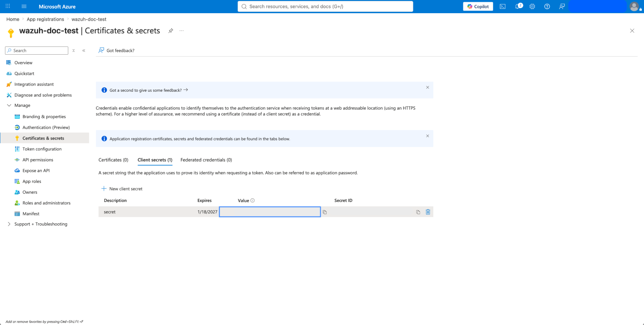
Task: Open the give us some feedback link
Action: coord(149,90)
